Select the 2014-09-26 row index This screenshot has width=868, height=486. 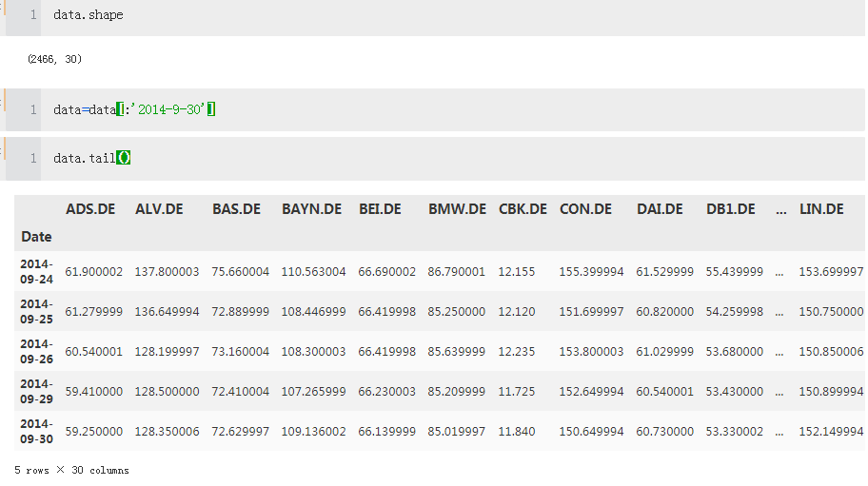pos(36,351)
